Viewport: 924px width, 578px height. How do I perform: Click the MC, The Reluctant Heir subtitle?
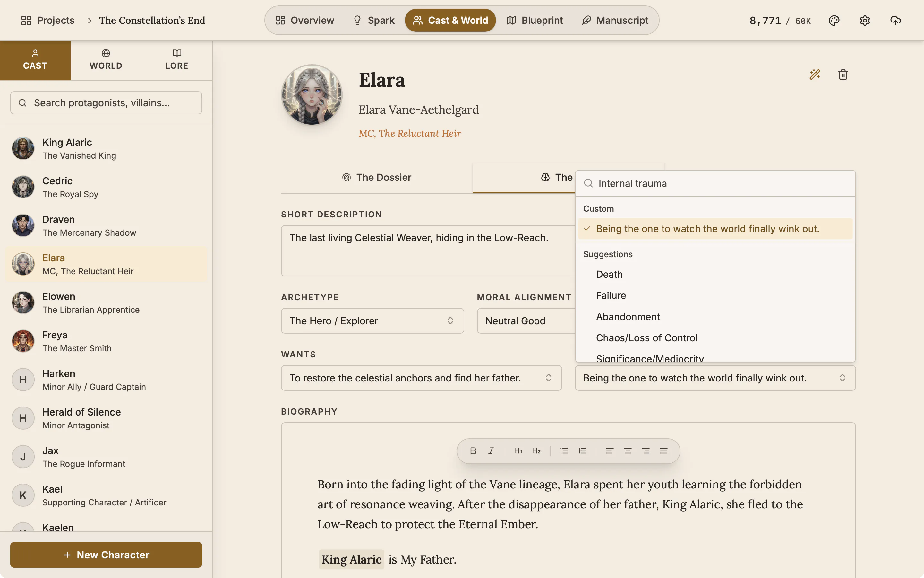410,133
